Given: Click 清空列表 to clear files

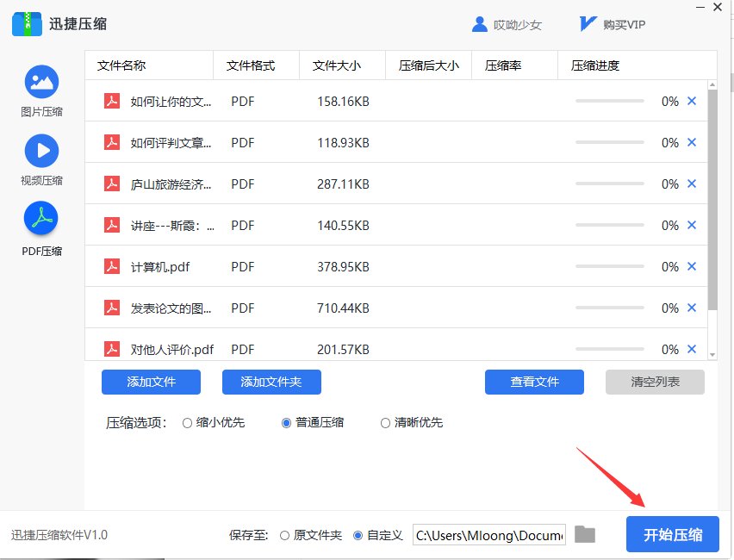Looking at the screenshot, I should [x=655, y=383].
